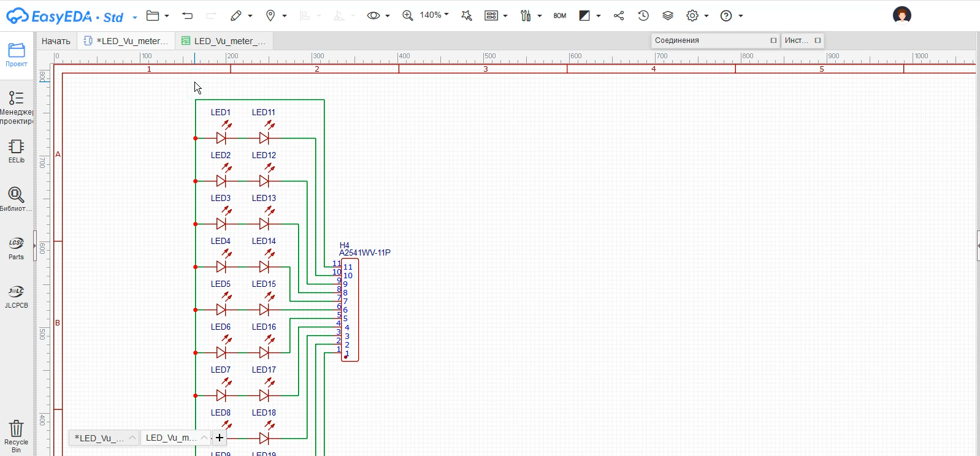Expand the Design form icon dropdown arrow
980x456 pixels.
(505, 16)
